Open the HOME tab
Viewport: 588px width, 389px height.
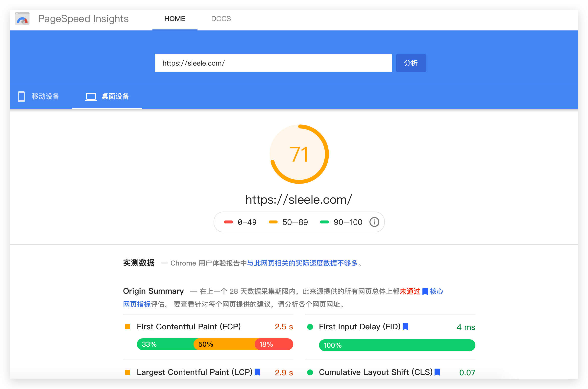point(175,19)
